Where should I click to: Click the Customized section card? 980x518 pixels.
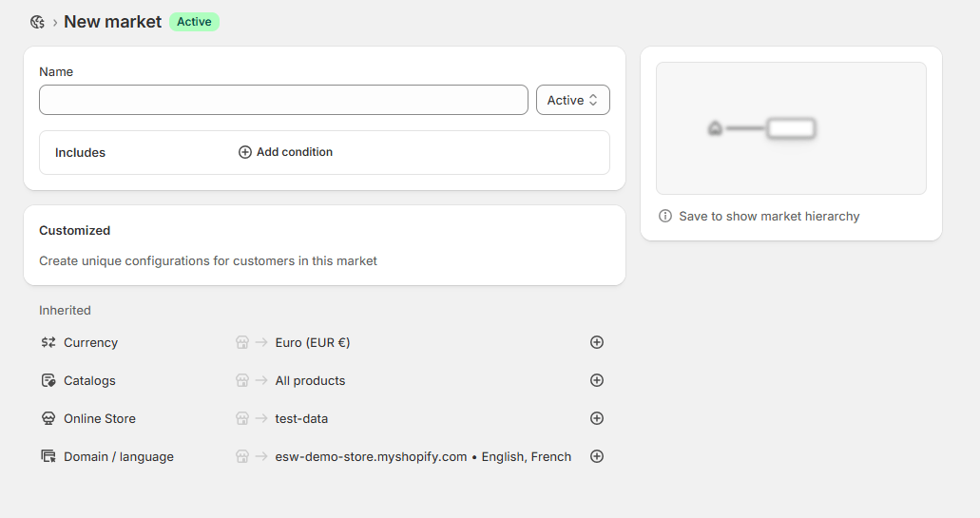[324, 245]
